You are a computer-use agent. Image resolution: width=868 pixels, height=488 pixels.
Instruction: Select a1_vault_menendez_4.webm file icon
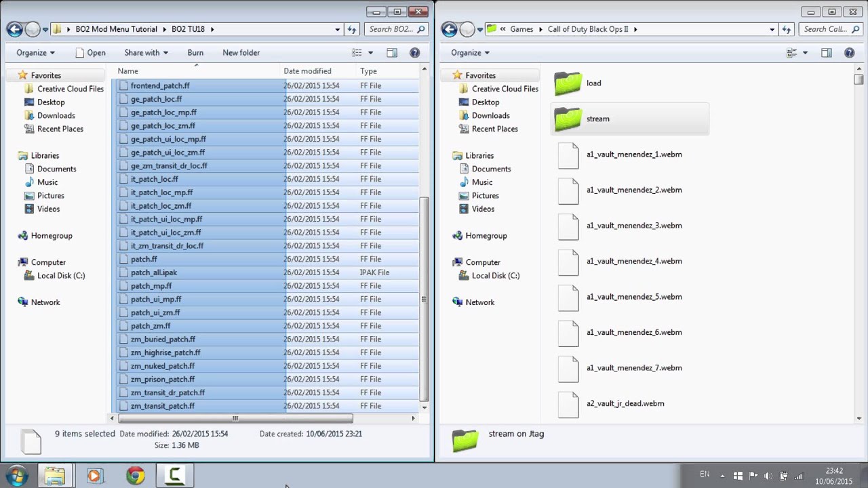[568, 262]
